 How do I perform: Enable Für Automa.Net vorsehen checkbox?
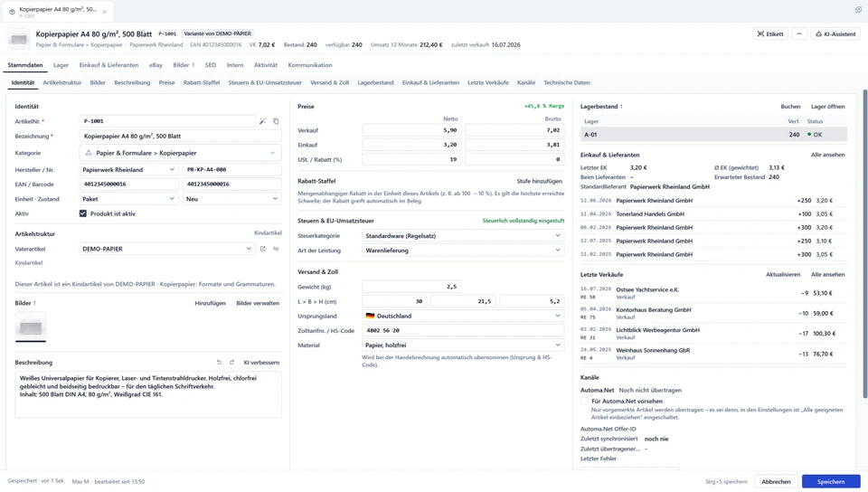click(584, 402)
